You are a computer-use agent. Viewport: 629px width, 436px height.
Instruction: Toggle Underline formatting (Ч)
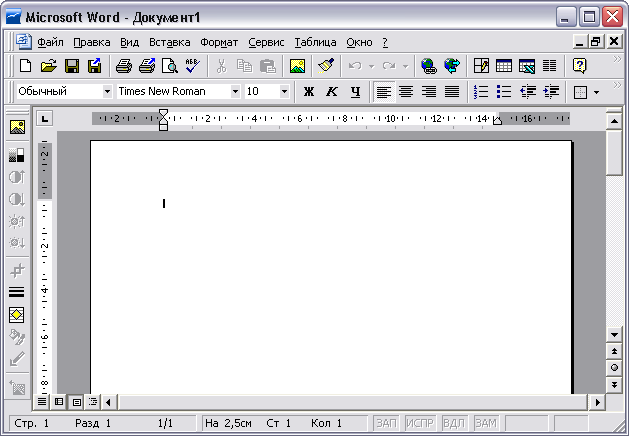point(354,92)
